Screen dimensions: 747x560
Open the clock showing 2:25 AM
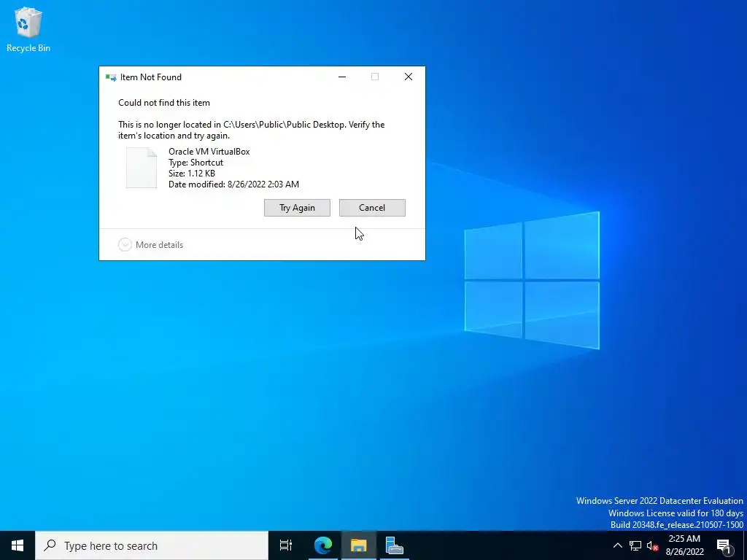click(684, 545)
